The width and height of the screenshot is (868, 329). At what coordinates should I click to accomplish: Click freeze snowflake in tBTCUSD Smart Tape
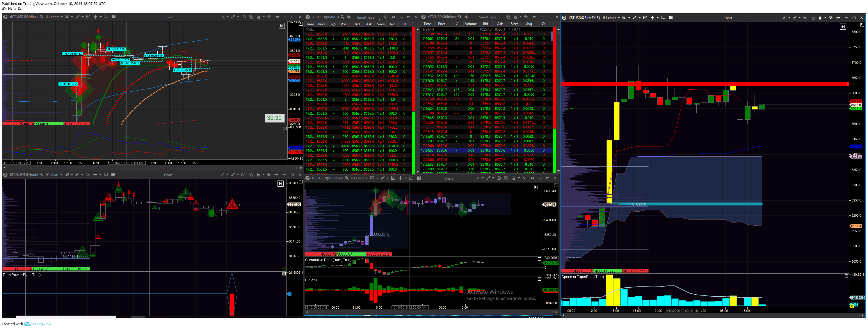pos(466,17)
